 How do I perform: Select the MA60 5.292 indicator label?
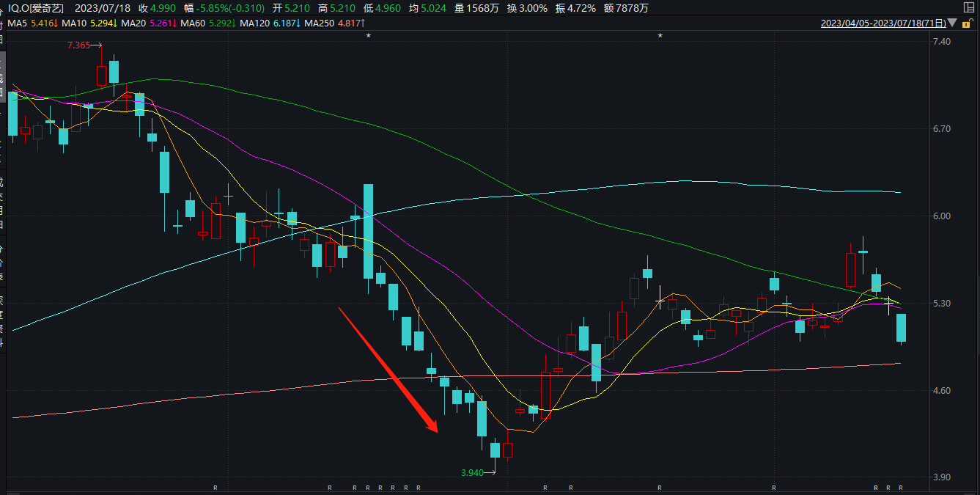click(x=208, y=23)
